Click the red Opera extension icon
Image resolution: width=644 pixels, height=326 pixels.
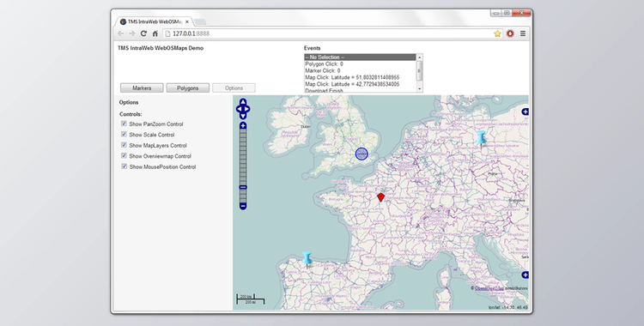tap(510, 33)
